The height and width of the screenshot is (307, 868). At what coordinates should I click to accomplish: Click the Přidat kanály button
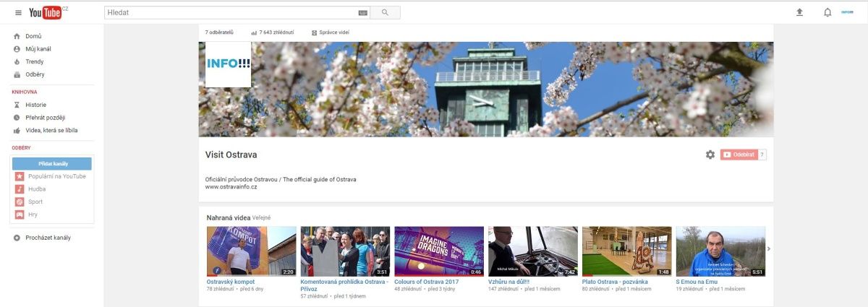tap(53, 163)
